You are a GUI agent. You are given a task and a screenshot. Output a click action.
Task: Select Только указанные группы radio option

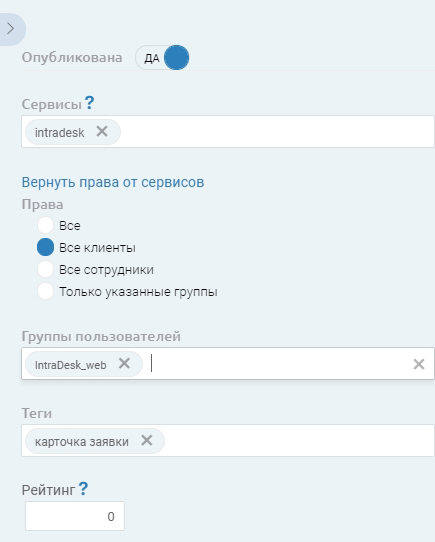click(x=45, y=291)
